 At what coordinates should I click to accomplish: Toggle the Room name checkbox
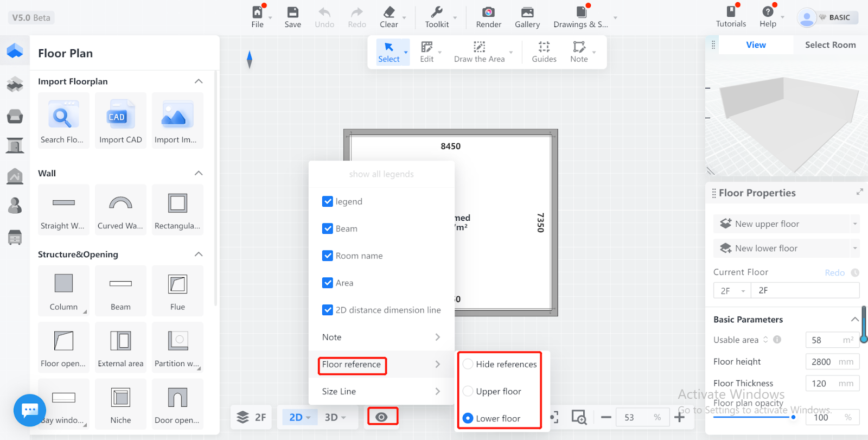tap(328, 256)
